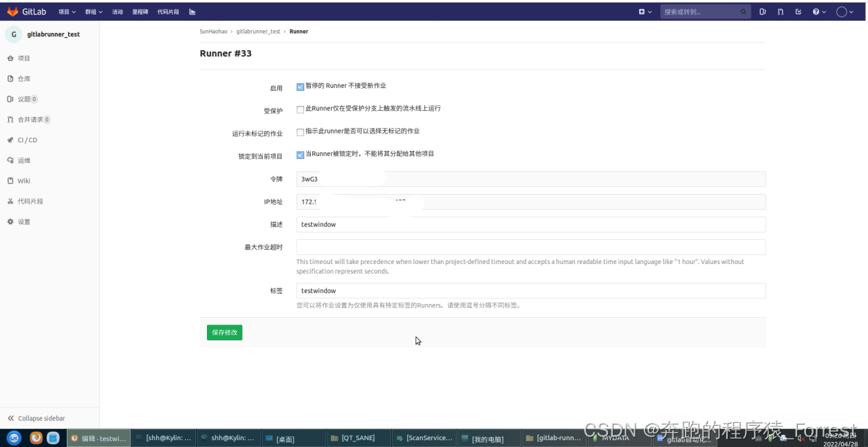Launch Firefox from the taskbar quick-launch icon
The height and width of the screenshot is (447, 868).
[x=36, y=437]
